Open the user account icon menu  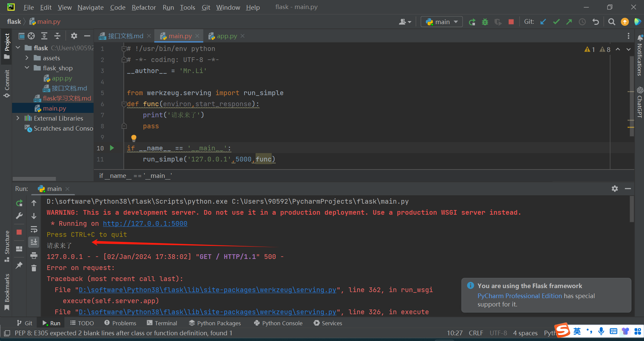click(405, 22)
